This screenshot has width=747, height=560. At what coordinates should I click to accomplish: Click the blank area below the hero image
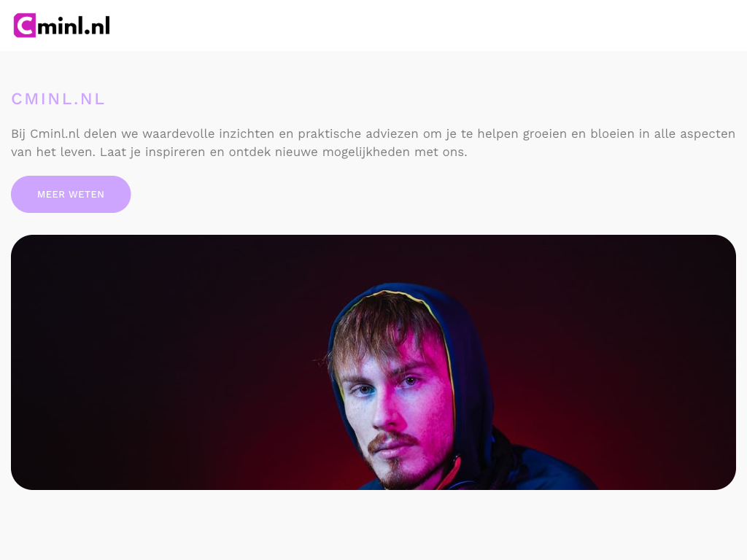coord(373,524)
